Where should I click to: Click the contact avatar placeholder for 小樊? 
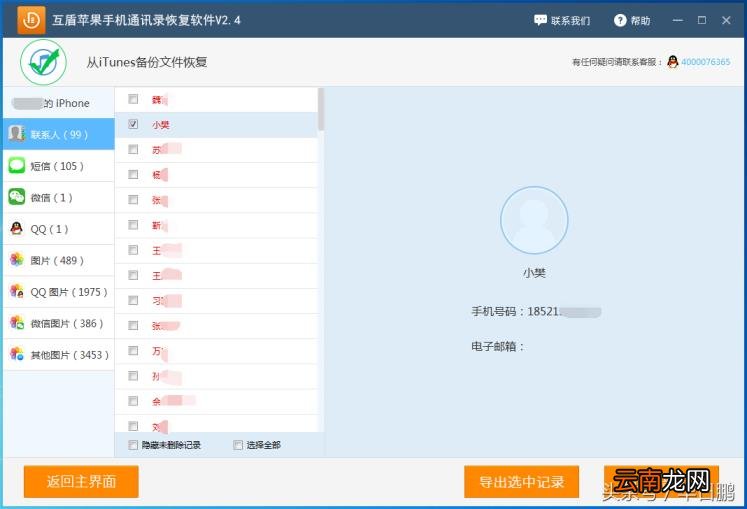(534, 220)
